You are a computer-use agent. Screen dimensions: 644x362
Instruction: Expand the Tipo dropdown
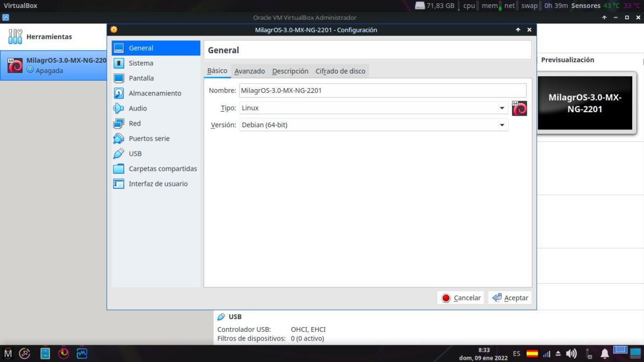373,108
